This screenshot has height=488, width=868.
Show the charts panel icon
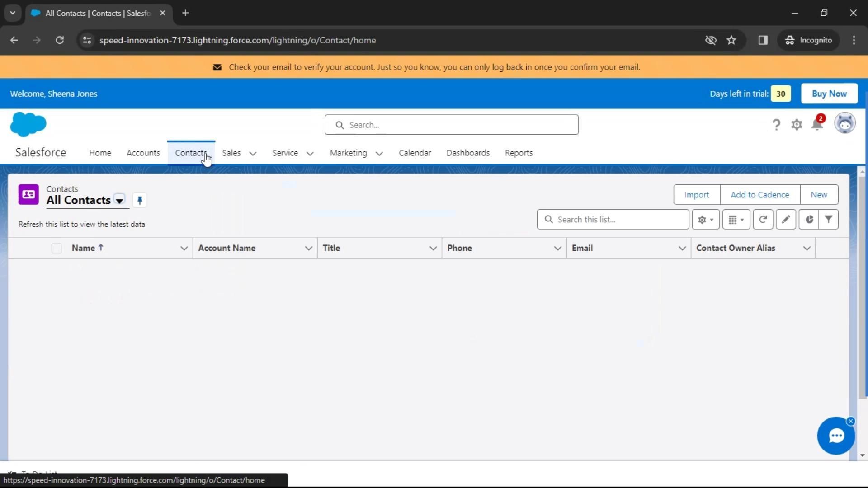809,220
